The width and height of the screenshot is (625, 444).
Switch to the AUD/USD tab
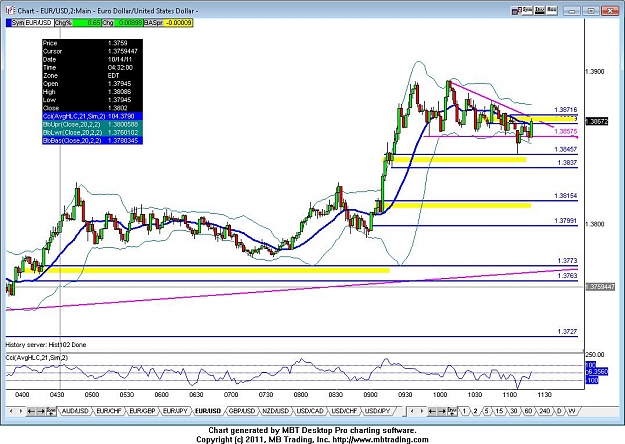coord(75,411)
